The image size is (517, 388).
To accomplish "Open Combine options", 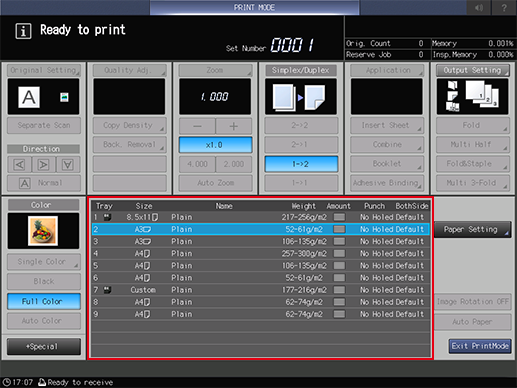I will (x=387, y=145).
